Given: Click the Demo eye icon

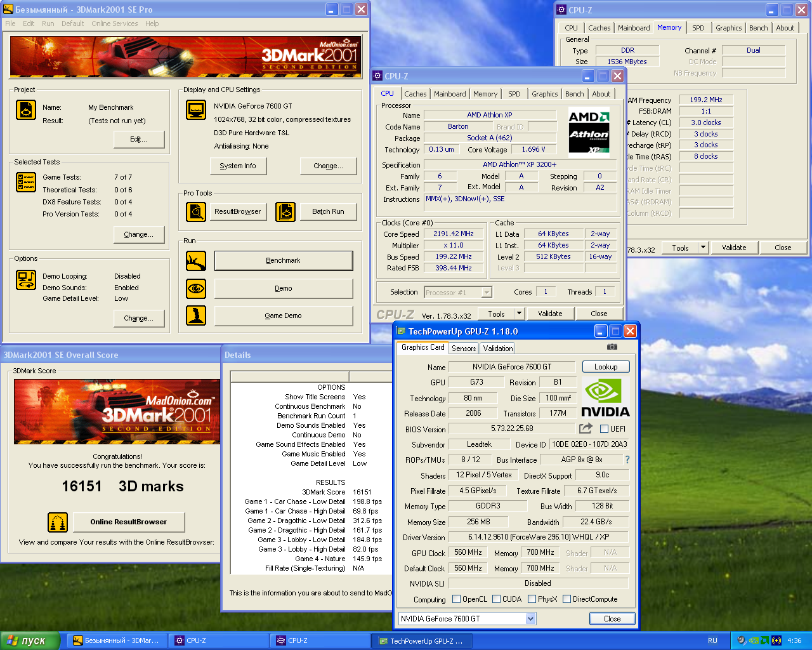Looking at the screenshot, I should (196, 288).
